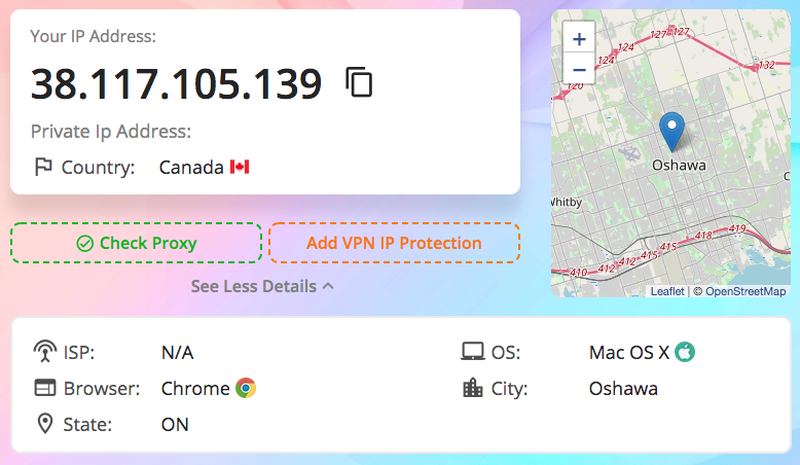
Task: Zoom out on the map
Action: [x=579, y=69]
